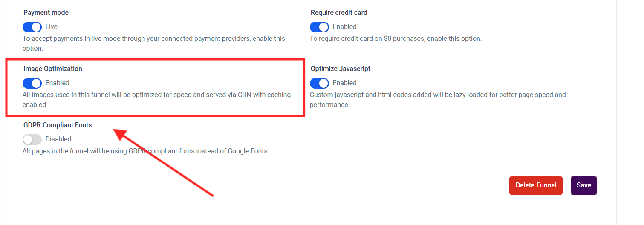Image resolution: width=644 pixels, height=225 pixels.
Task: Click the Optimize Javascript heading
Action: pyautogui.click(x=341, y=69)
